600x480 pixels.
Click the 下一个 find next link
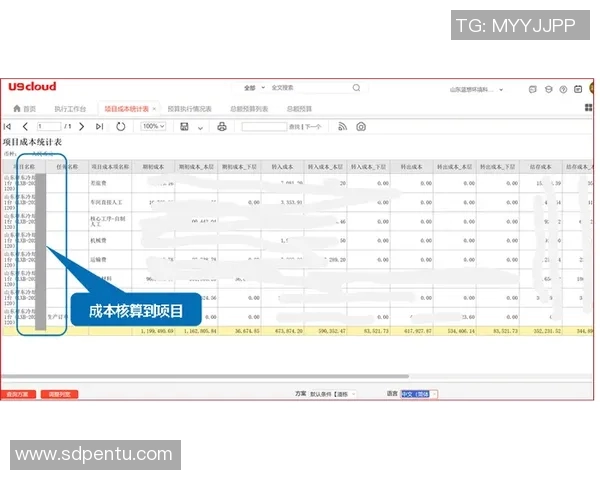(313, 127)
